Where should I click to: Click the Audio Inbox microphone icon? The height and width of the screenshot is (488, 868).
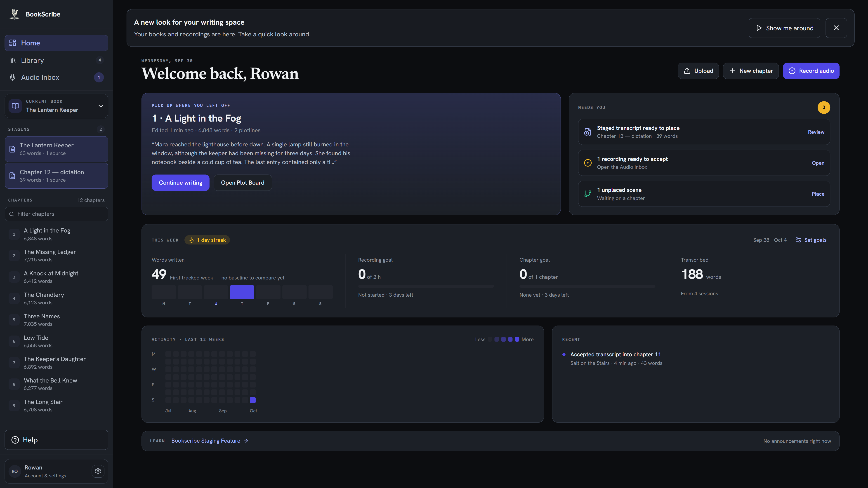point(12,77)
